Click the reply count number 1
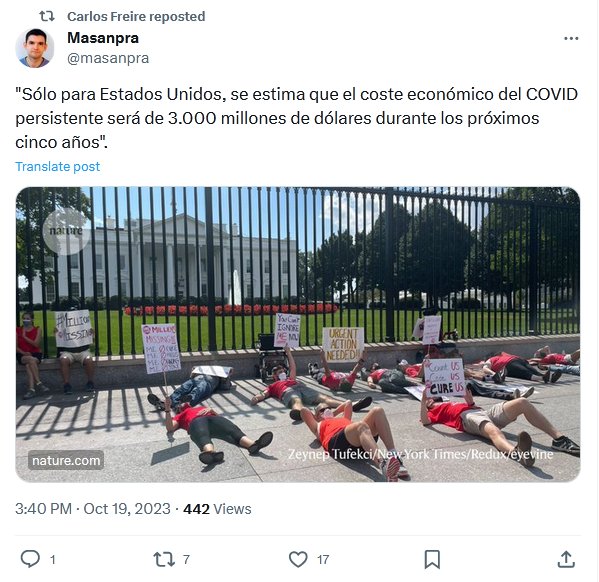This screenshot has width=599, height=582. pyautogui.click(x=53, y=560)
